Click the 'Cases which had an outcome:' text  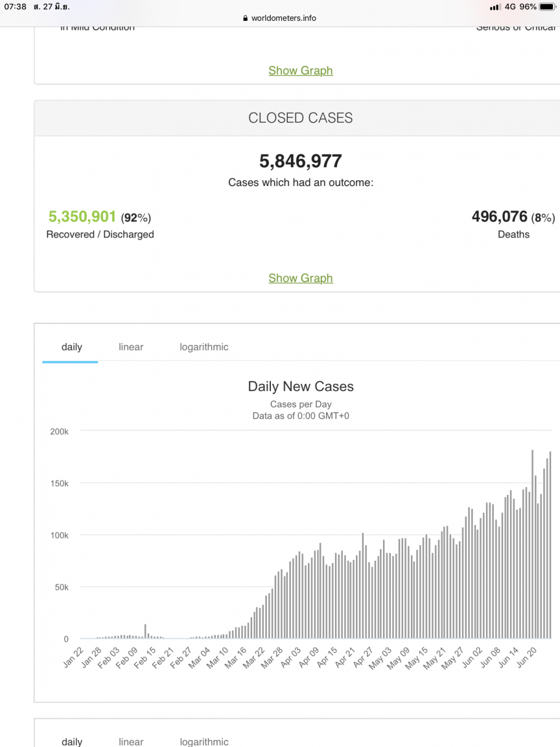point(301,182)
